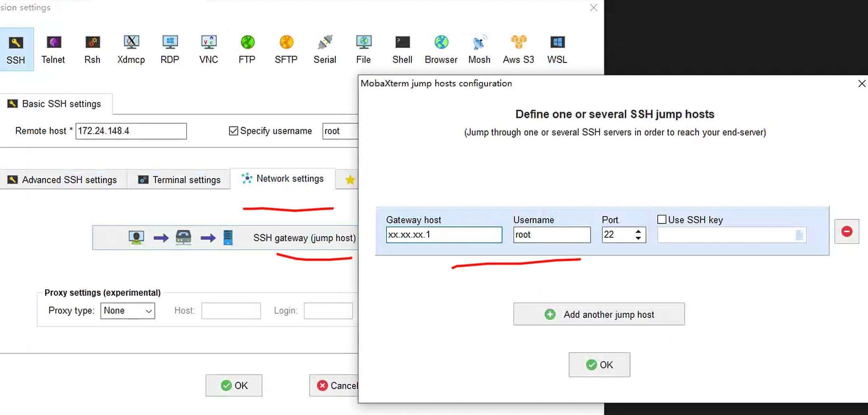This screenshot has width=868, height=415.
Task: Browse for SSH key file icon
Action: point(799,235)
